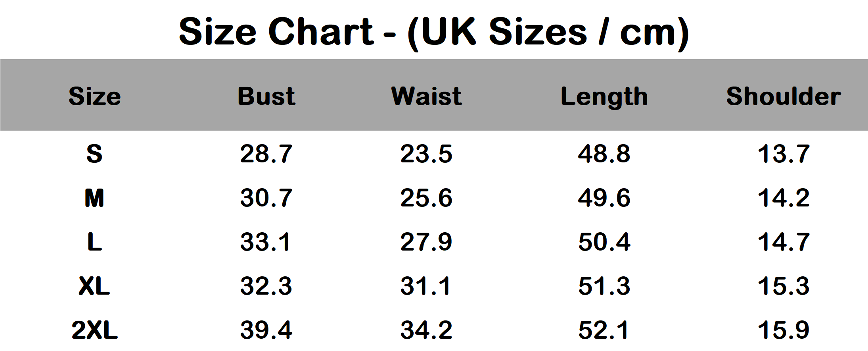
Task: Click the bust value 39.4
Action: 266,330
